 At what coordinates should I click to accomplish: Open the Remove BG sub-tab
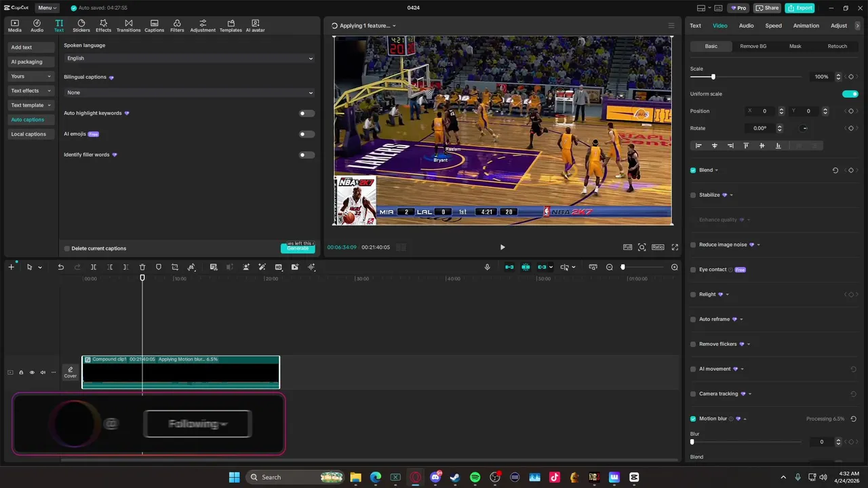pos(753,46)
